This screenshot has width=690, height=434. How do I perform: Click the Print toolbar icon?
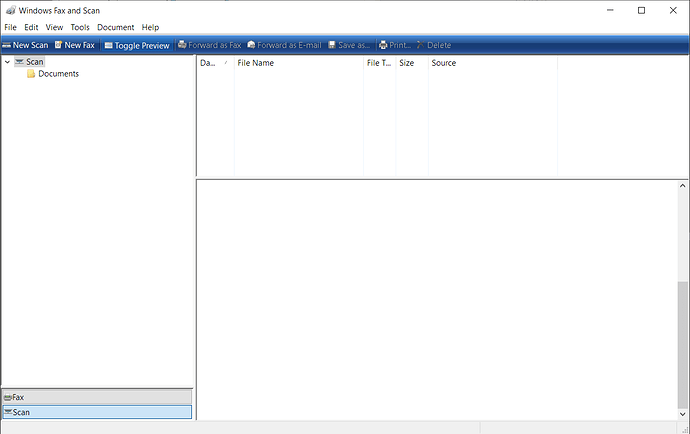[x=383, y=45]
